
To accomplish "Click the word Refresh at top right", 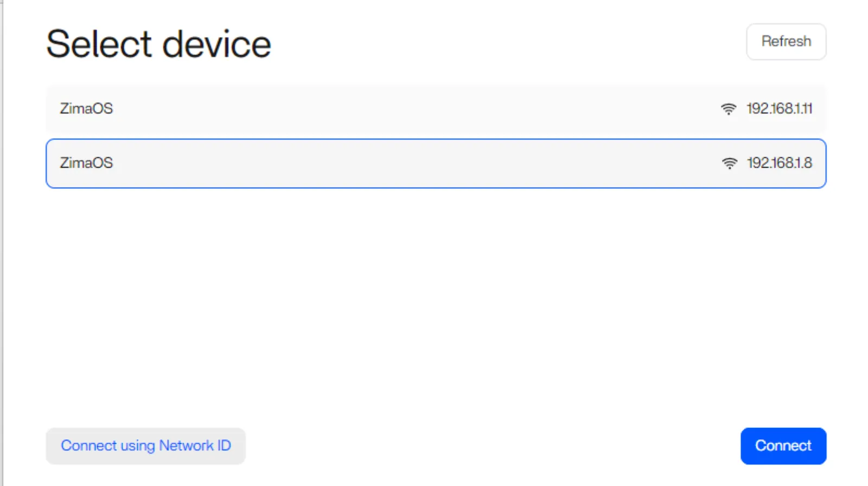I will pos(786,42).
